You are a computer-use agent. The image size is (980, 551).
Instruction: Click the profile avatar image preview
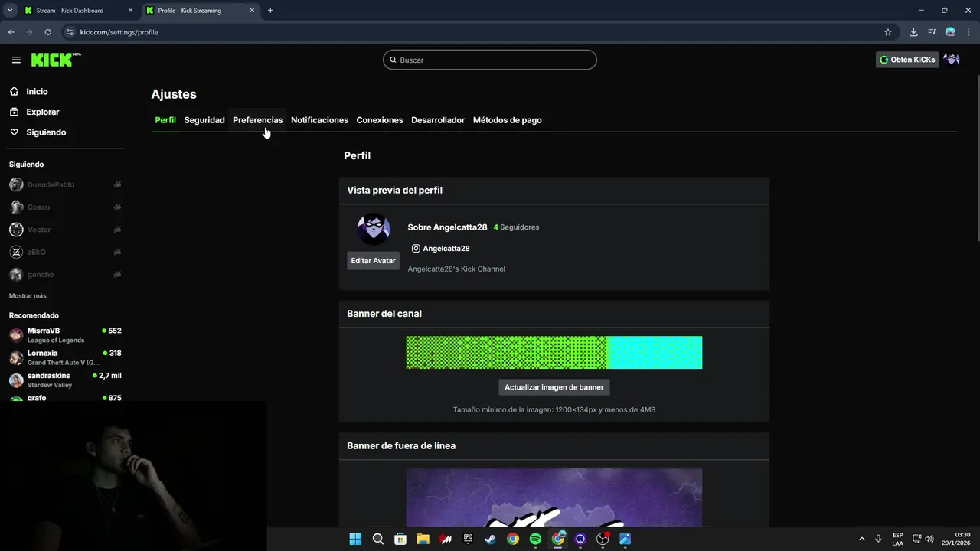pos(374,229)
